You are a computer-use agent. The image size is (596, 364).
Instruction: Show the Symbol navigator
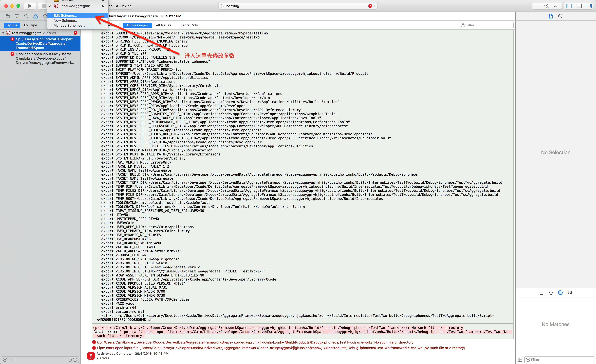tap(17, 16)
